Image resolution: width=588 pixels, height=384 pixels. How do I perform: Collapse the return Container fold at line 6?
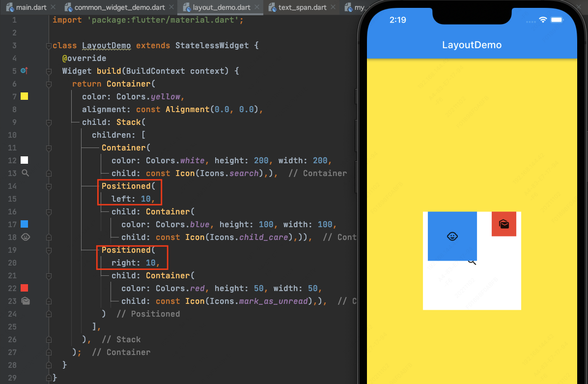(x=49, y=84)
